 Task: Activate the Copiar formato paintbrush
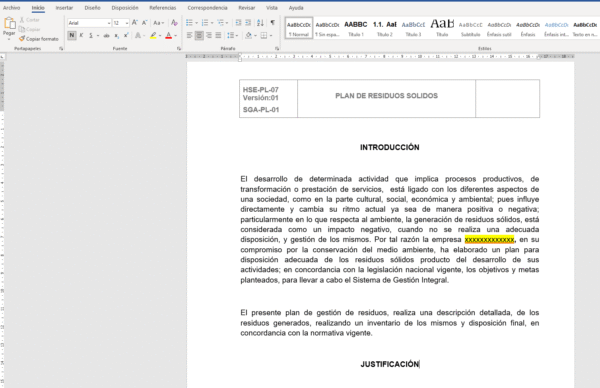pyautogui.click(x=39, y=39)
